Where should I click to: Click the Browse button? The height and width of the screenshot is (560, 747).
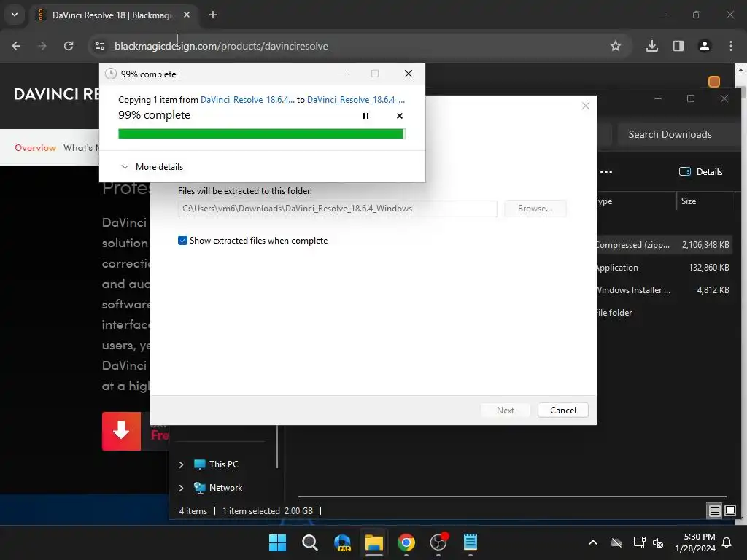point(535,209)
